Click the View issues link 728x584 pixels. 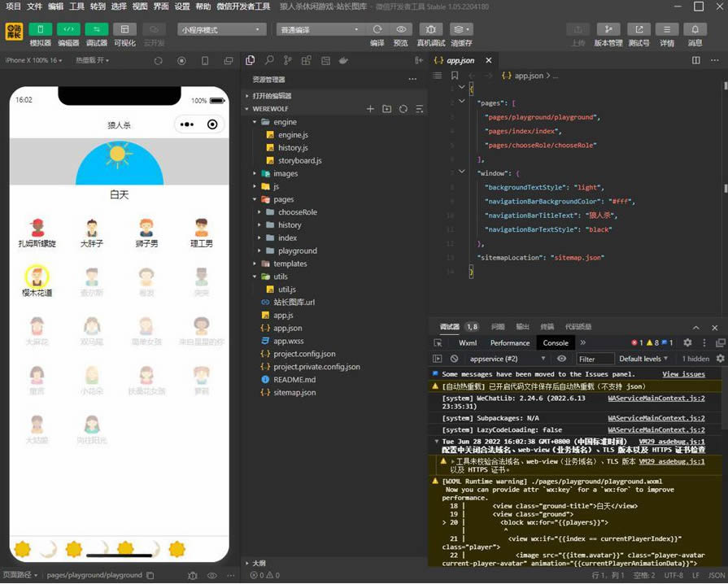coord(683,374)
